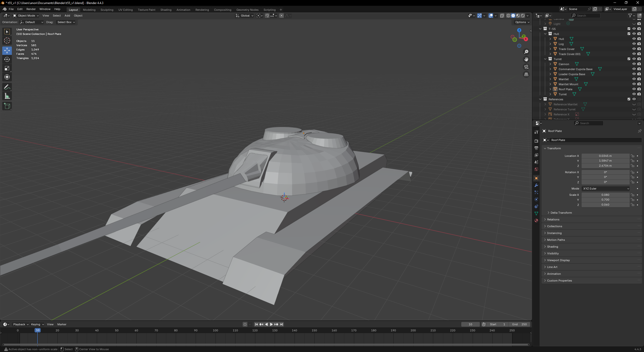Open the Modifiers wrench tab
This screenshot has height=352, width=644.
pyautogui.click(x=536, y=185)
